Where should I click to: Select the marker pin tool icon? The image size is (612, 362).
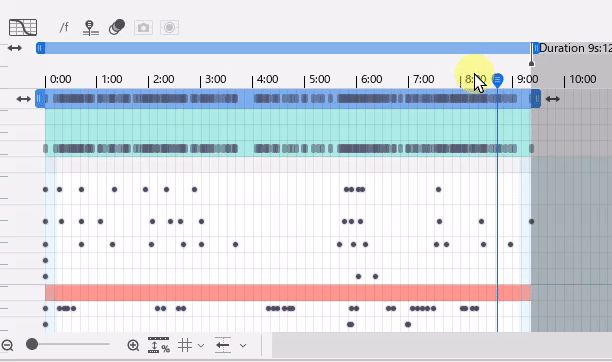click(91, 28)
